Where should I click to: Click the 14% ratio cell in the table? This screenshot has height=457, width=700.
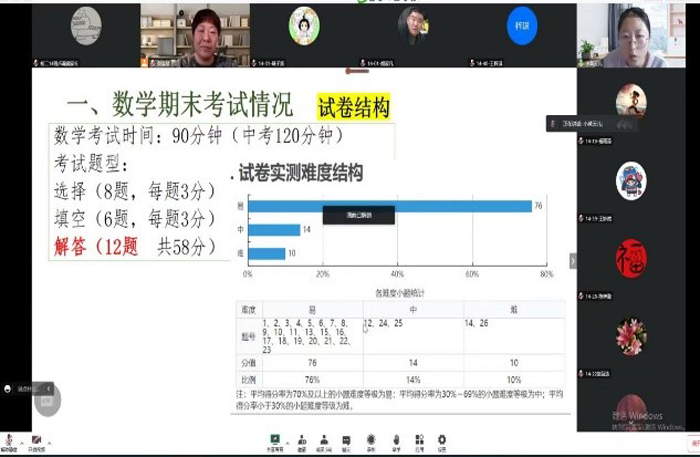point(413,380)
